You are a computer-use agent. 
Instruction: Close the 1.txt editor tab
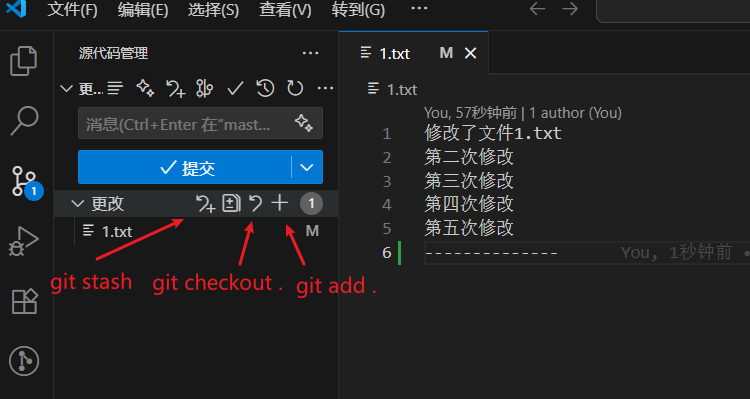[x=471, y=53]
